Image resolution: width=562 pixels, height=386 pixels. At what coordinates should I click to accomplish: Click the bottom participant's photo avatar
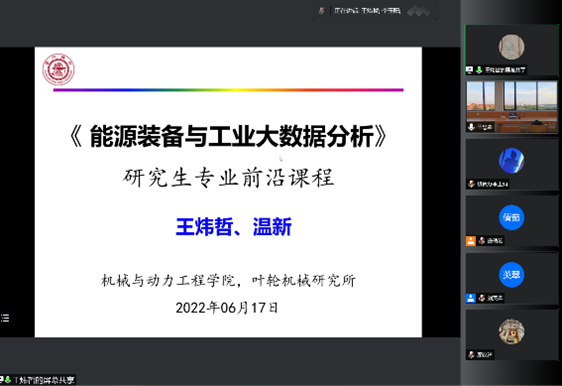pyautogui.click(x=511, y=332)
